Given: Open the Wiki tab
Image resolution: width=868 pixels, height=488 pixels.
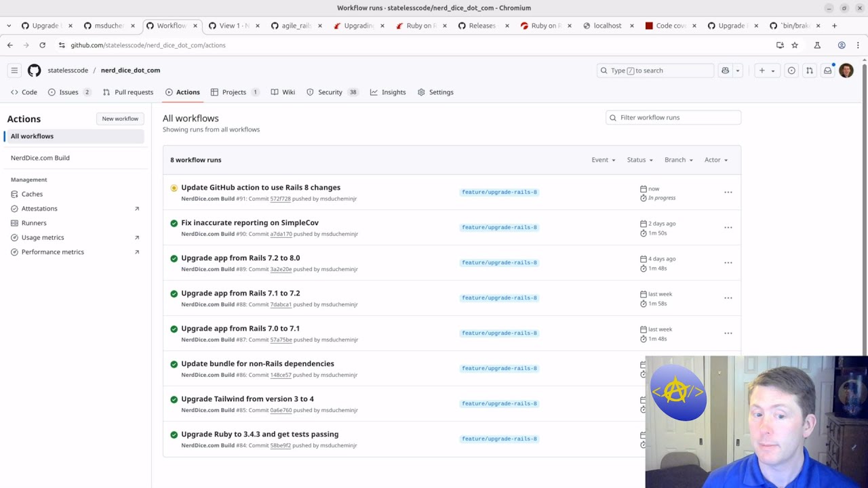Looking at the screenshot, I should click(283, 92).
